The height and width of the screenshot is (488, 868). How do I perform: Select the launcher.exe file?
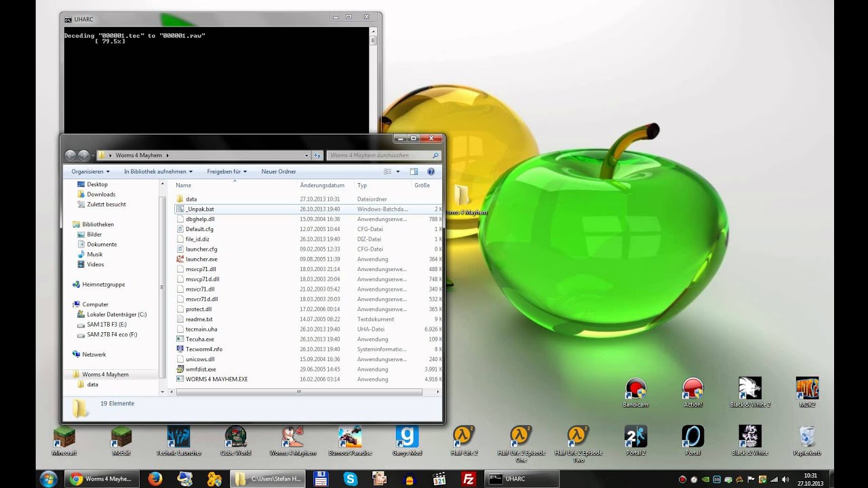(x=308, y=259)
